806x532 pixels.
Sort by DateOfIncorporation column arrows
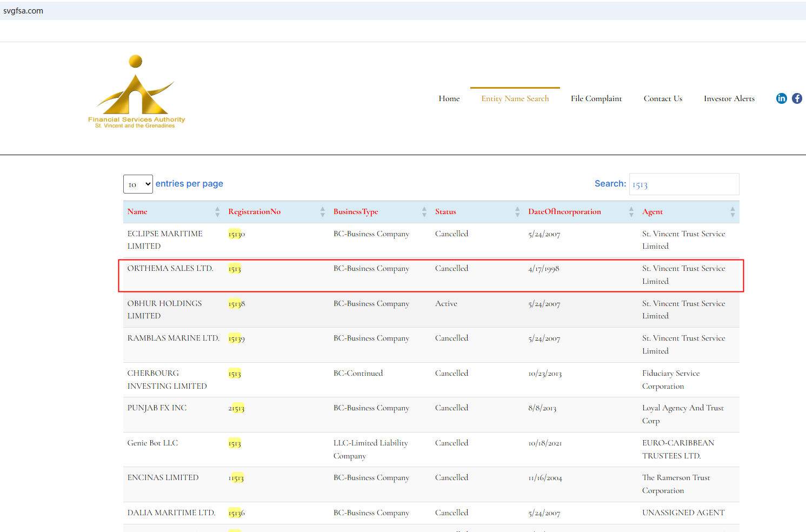631,212
